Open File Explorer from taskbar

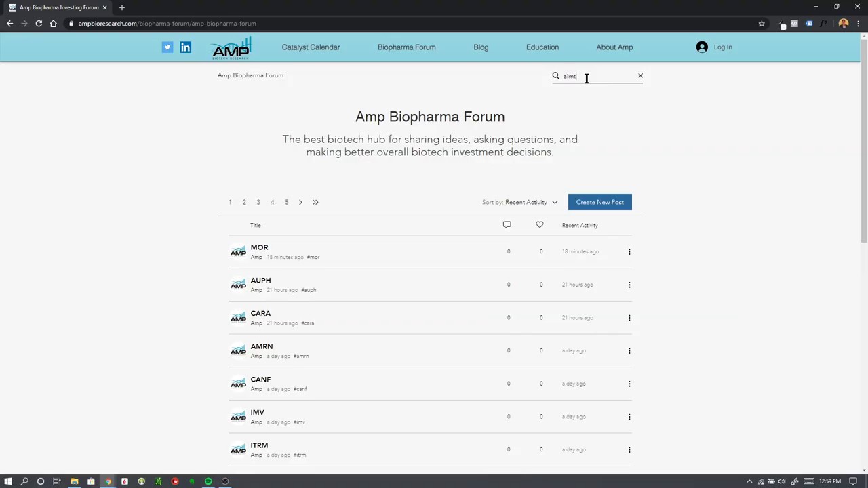(x=75, y=481)
